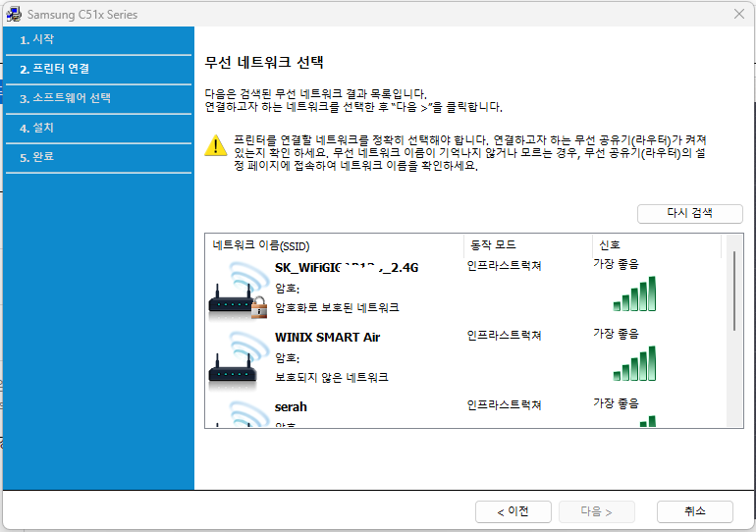Close the Samsung C51x Series window

click(739, 14)
